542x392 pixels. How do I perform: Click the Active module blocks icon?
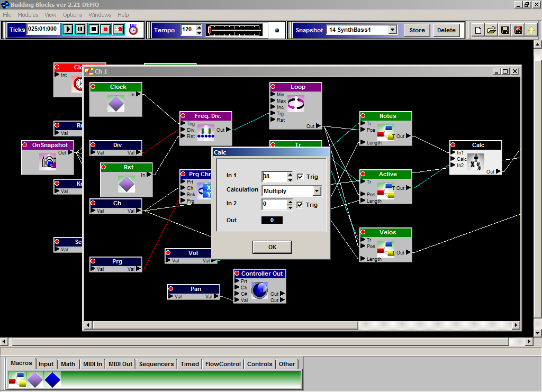[386, 191]
